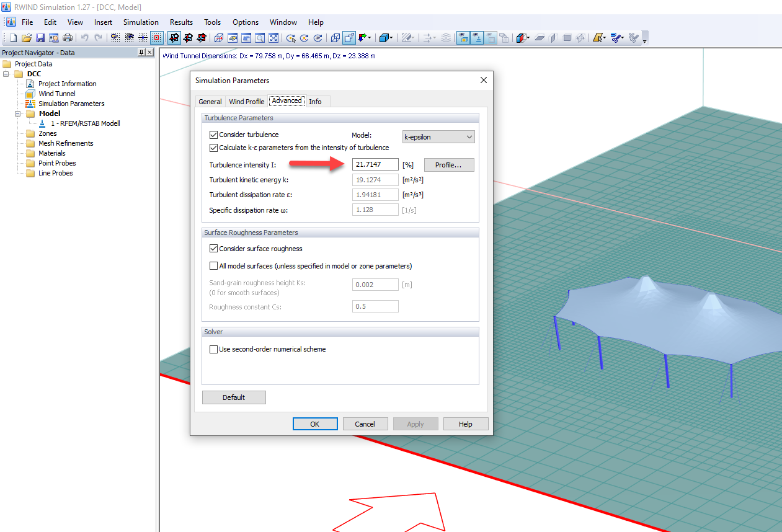The height and width of the screenshot is (532, 782).
Task: Open the Options menu
Action: pos(246,22)
